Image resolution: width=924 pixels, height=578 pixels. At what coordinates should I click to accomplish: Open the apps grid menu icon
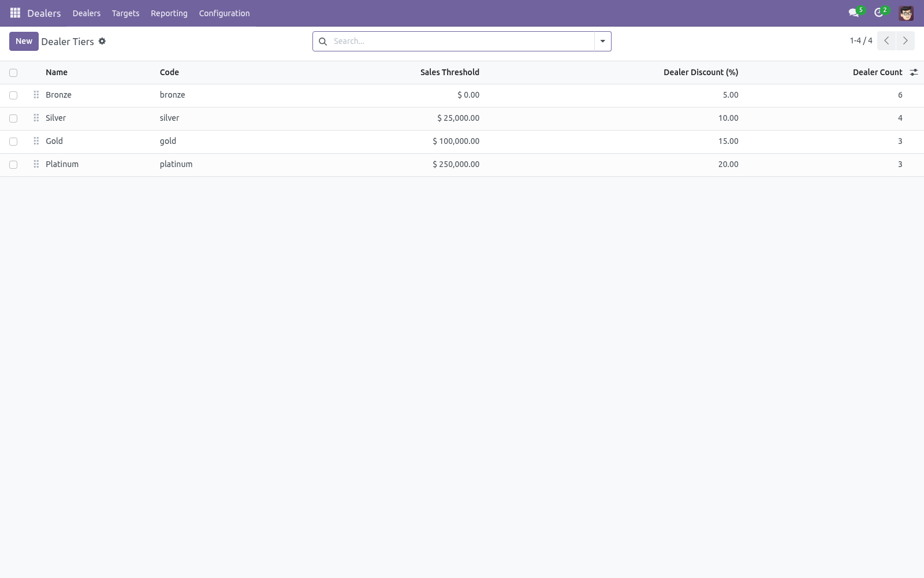coord(16,13)
